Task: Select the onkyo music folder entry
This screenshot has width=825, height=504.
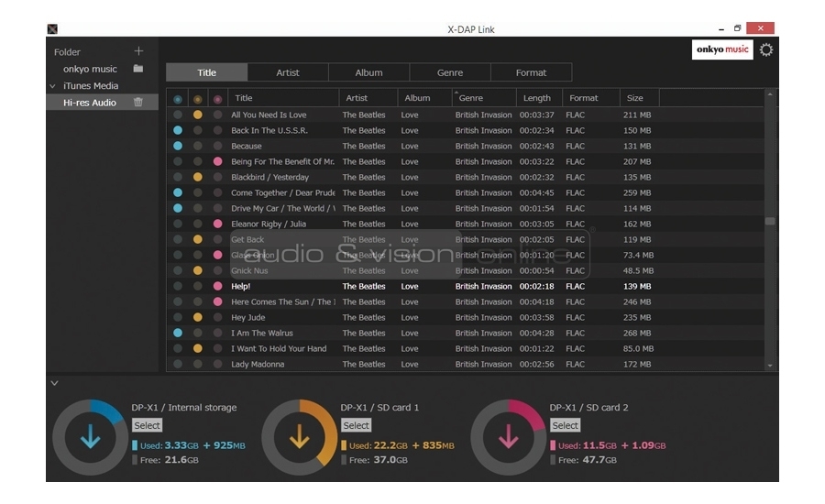Action: point(90,69)
